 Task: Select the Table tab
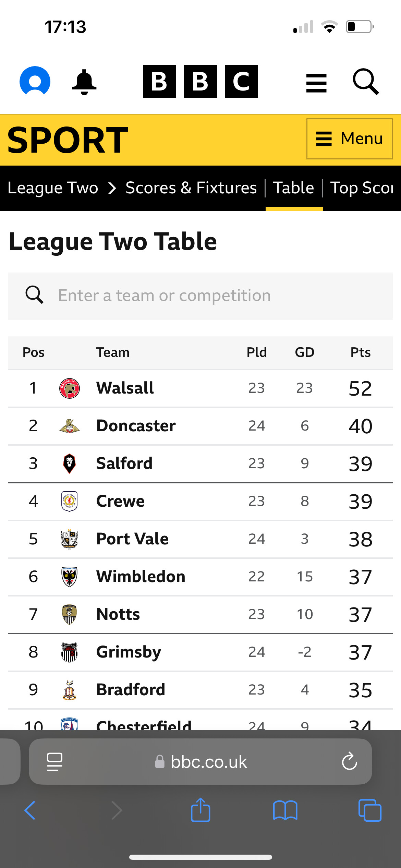pos(294,188)
